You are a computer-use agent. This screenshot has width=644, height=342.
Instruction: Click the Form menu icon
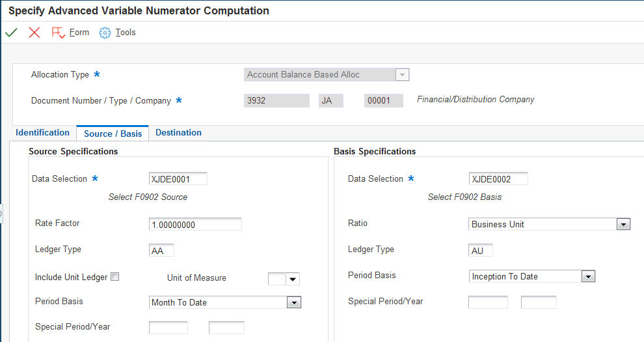coord(58,33)
